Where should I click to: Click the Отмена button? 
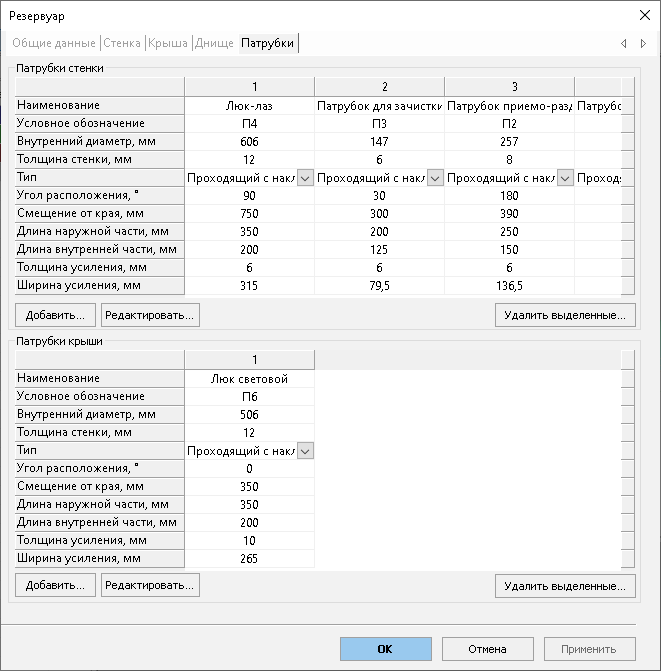click(x=487, y=649)
